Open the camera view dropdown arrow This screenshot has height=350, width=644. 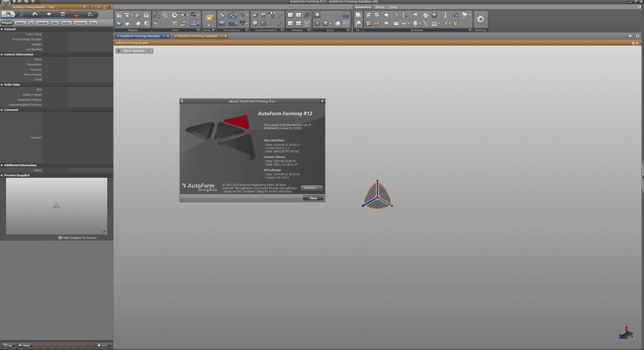click(x=187, y=15)
